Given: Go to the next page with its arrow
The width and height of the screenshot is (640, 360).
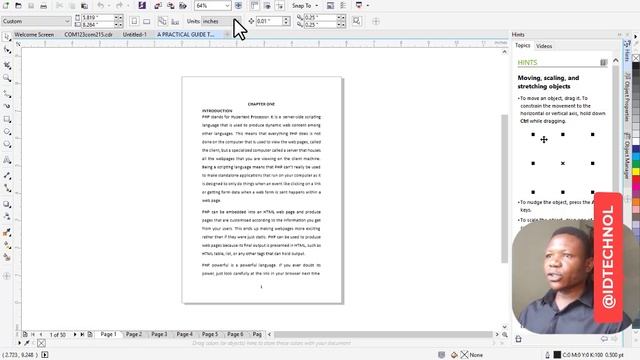Looking at the screenshot, I should (x=75, y=334).
